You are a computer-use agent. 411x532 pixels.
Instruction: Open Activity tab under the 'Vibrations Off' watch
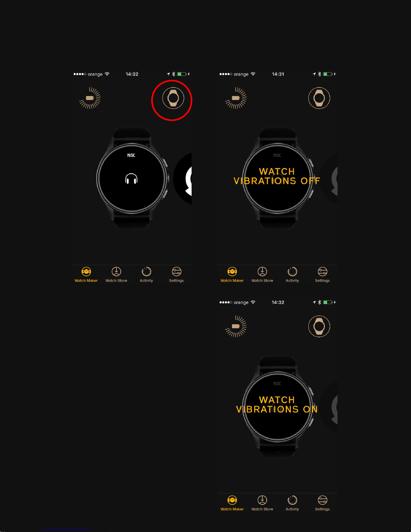point(292,275)
